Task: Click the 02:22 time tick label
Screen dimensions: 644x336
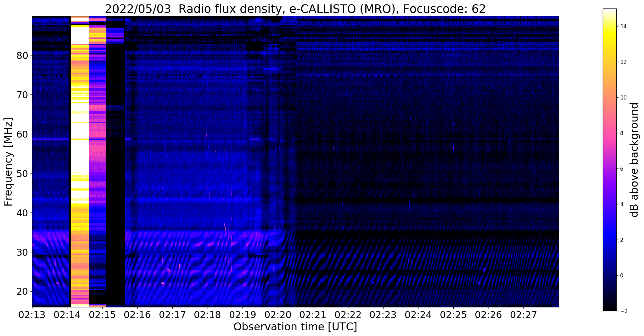Action: click(x=348, y=315)
